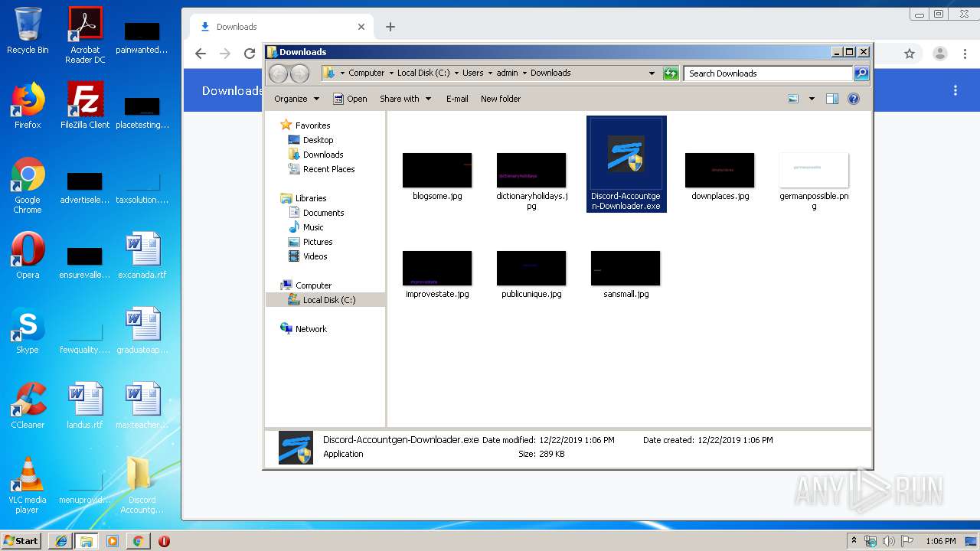The image size is (980, 551).
Task: Click Explorer back navigation arrow
Action: point(278,73)
